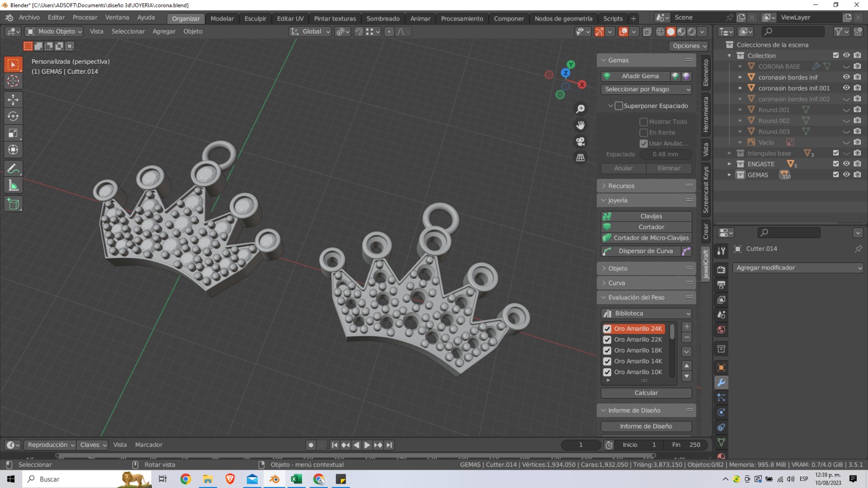Screen dimensions: 868x488
Task: Open the Modifiers wrench properties tab
Action: (721, 383)
